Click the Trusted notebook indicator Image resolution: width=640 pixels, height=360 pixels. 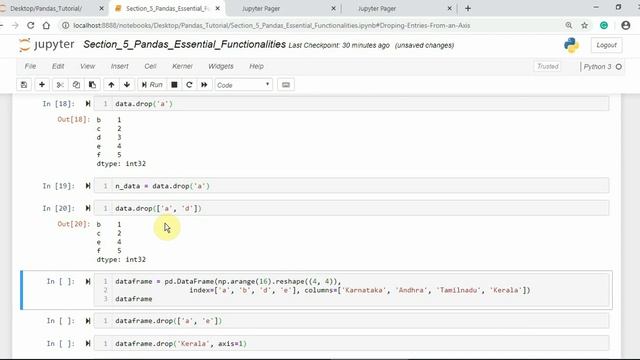(548, 67)
